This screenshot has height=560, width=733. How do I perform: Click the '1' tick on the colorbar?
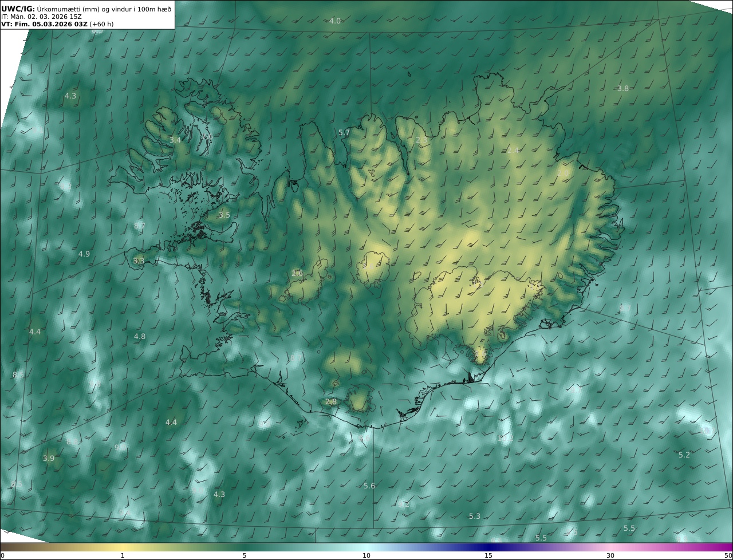coord(123,555)
